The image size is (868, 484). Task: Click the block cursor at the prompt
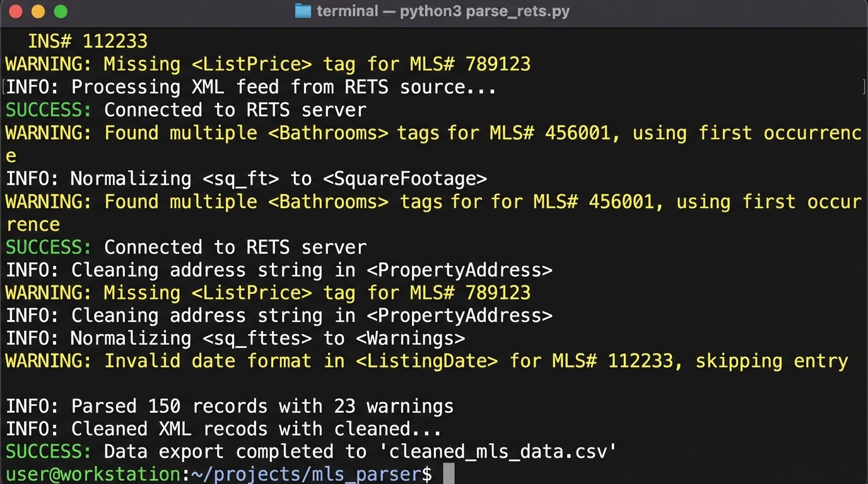[449, 474]
